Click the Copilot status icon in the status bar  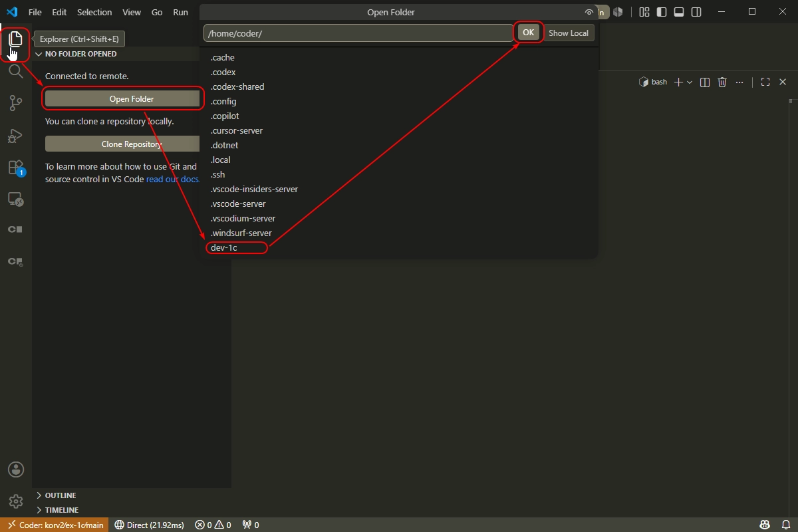[x=766, y=525]
